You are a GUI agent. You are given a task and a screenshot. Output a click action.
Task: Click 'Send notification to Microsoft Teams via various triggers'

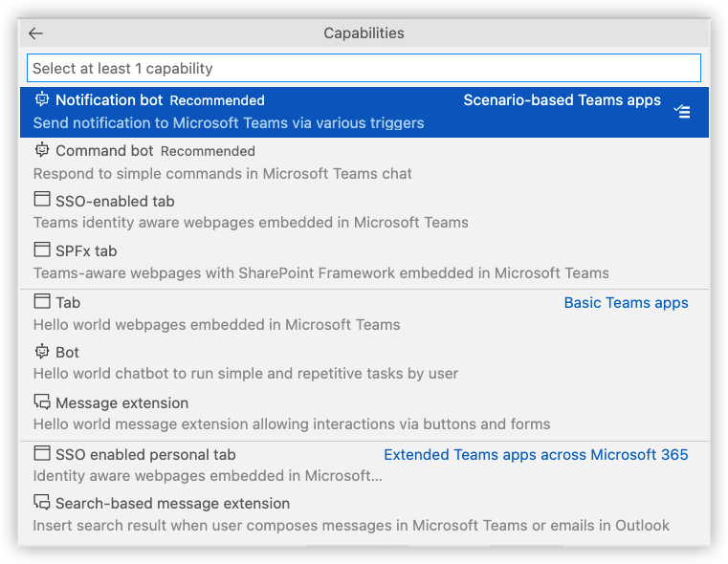[229, 123]
